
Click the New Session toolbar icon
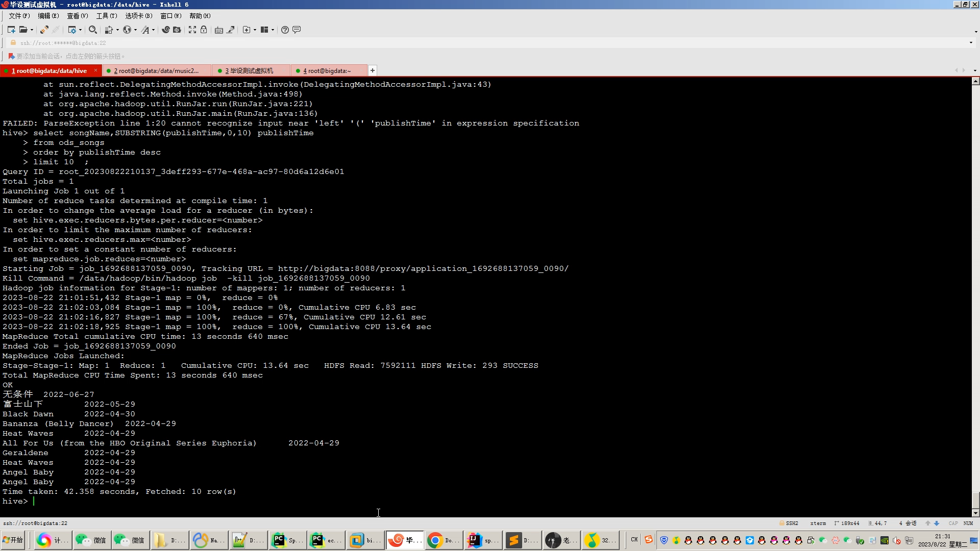pyautogui.click(x=11, y=30)
